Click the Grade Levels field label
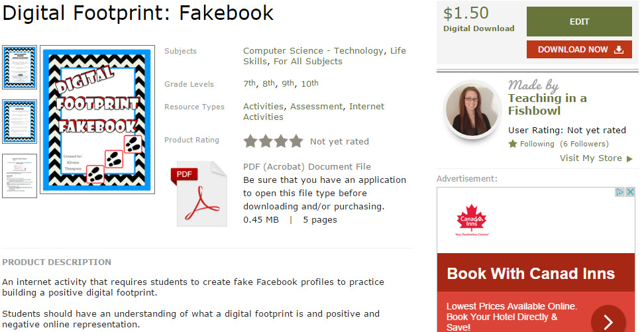The image size is (644, 332). 189,84
